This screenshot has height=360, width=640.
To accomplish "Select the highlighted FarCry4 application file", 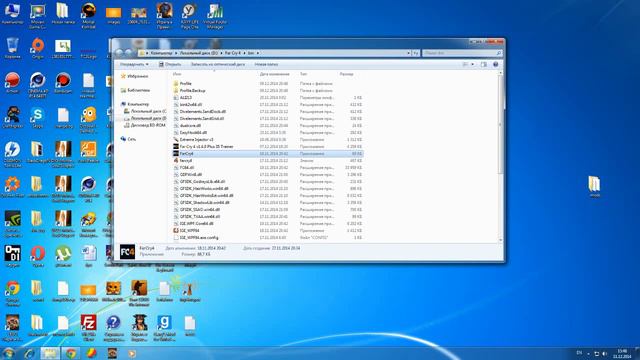I will click(267, 153).
